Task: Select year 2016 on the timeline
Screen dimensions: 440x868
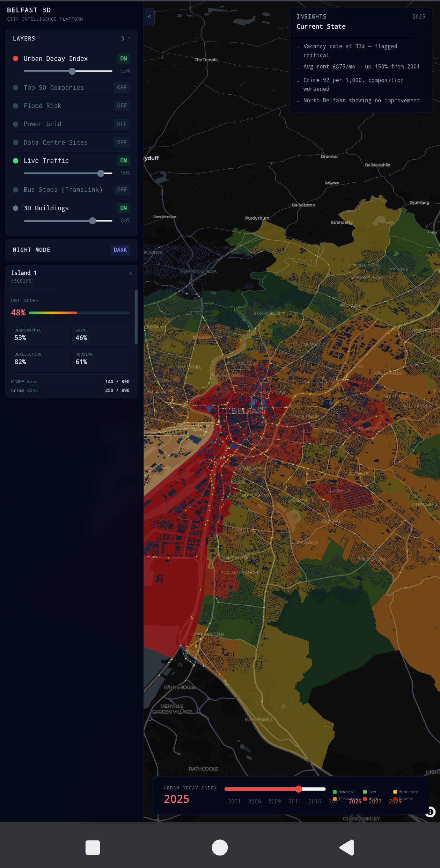Action: point(315,801)
